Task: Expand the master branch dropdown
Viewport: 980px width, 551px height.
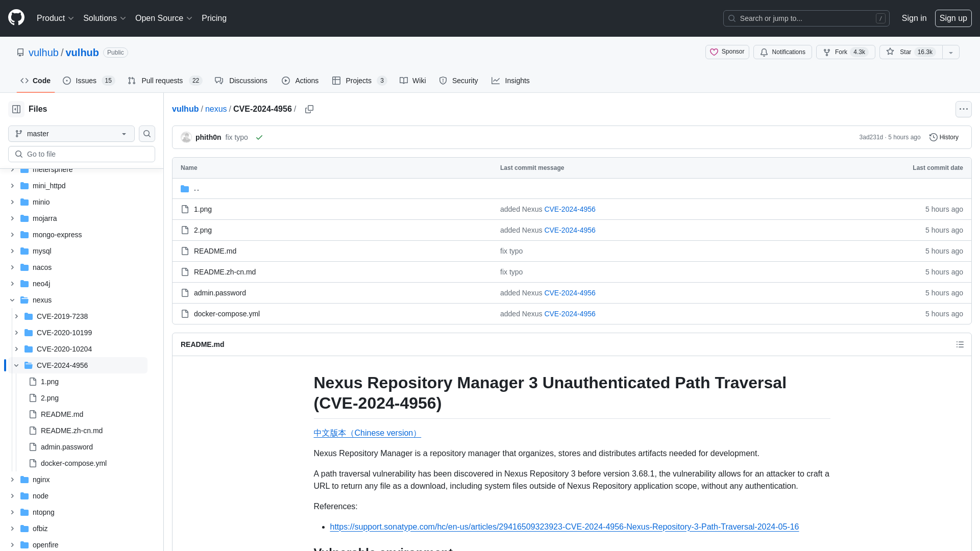Action: 71,133
